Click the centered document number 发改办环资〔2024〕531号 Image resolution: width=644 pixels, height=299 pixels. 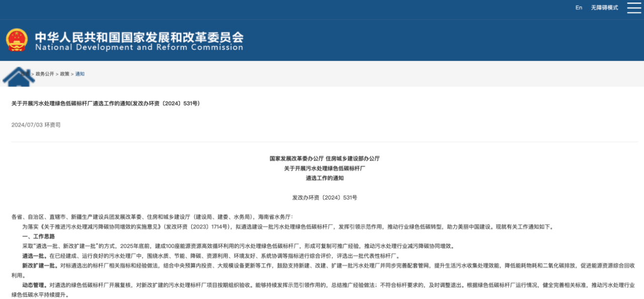(325, 197)
